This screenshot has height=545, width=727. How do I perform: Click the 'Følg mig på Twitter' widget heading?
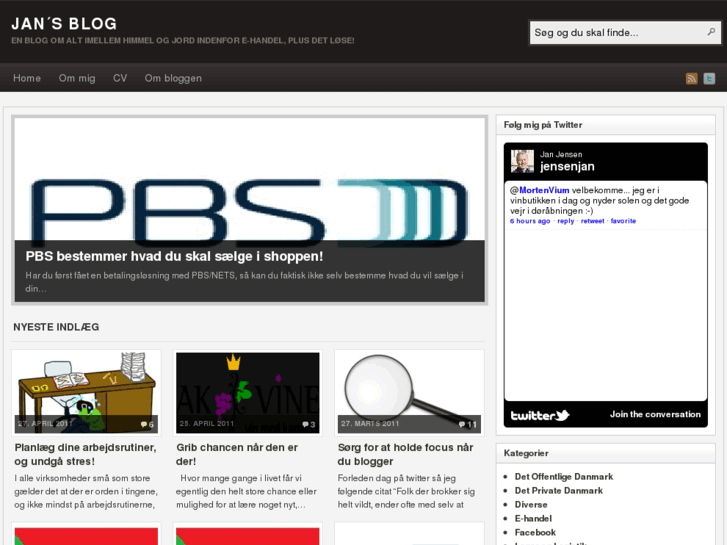[x=543, y=125]
